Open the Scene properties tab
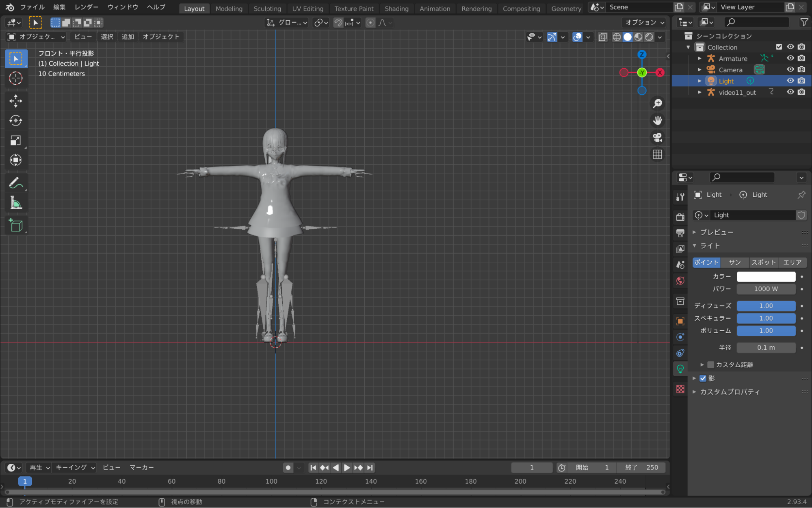This screenshot has width=812, height=508. [x=680, y=265]
